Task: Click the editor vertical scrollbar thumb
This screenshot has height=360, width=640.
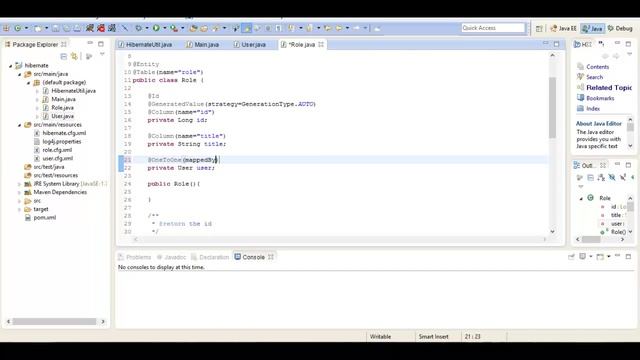Action: click(552, 107)
